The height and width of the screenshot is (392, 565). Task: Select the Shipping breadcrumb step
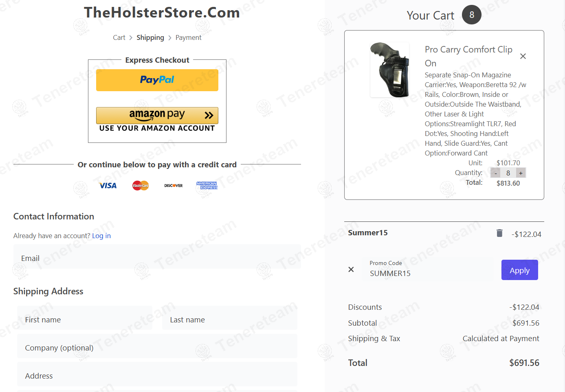coord(150,37)
